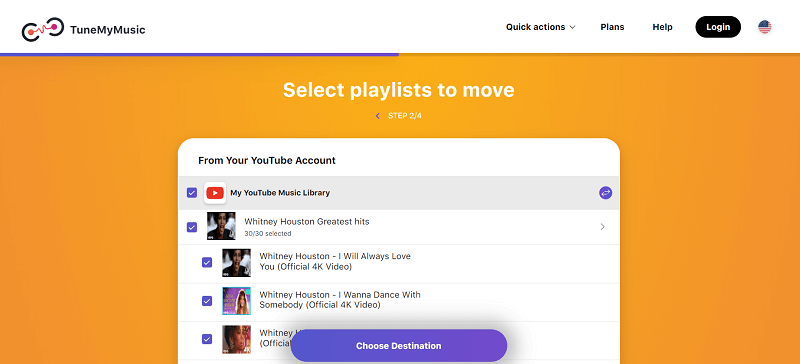Click the Choose Destination button
Viewport: 800px width, 364px height.
399,346
